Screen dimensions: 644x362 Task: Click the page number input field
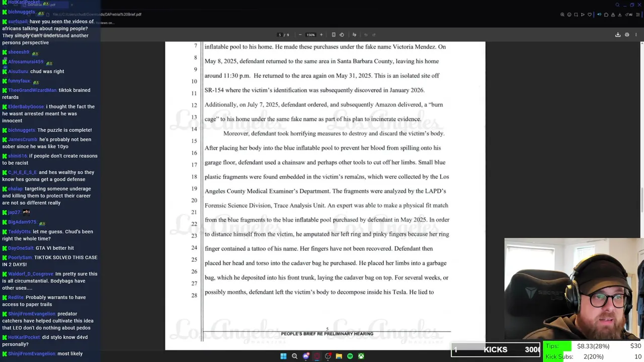tap(280, 35)
